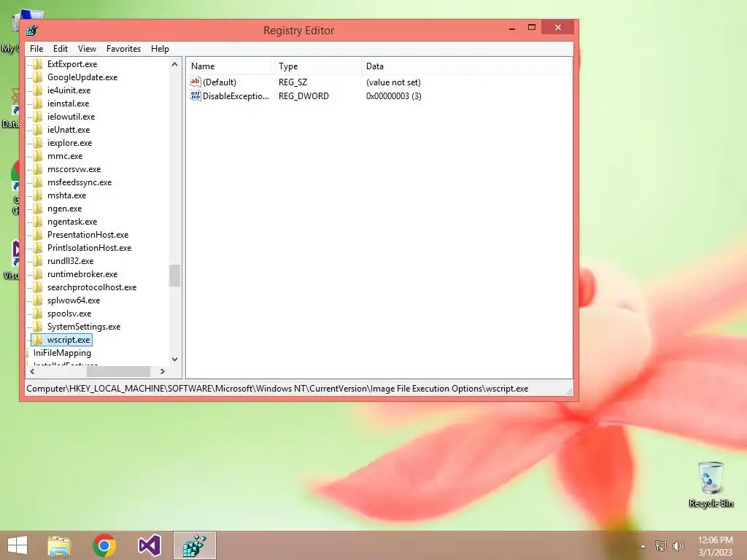Click the tree scroll down arrow

click(x=175, y=359)
